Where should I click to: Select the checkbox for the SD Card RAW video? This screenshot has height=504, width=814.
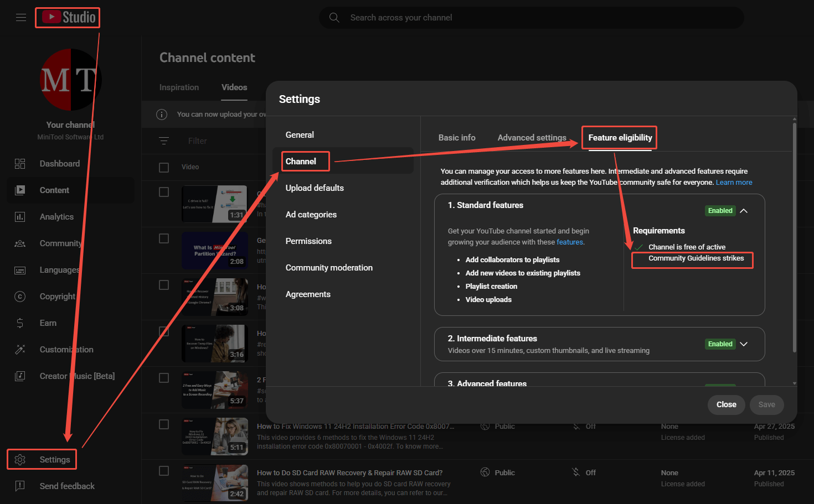164,471
